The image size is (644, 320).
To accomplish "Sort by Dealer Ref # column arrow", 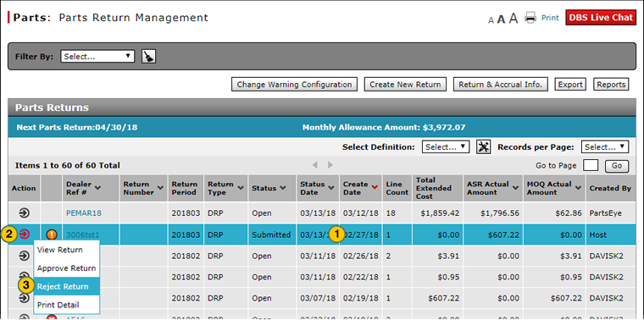I will [97, 187].
